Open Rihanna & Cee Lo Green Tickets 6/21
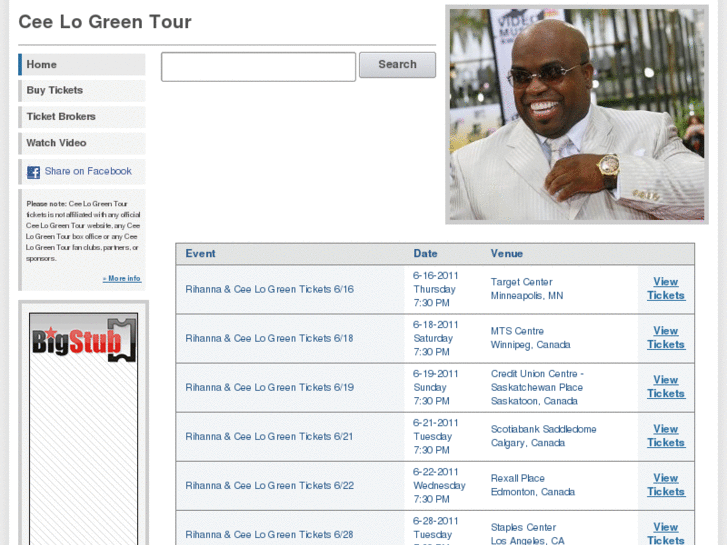Image resolution: width=727 pixels, height=545 pixels. 269,437
